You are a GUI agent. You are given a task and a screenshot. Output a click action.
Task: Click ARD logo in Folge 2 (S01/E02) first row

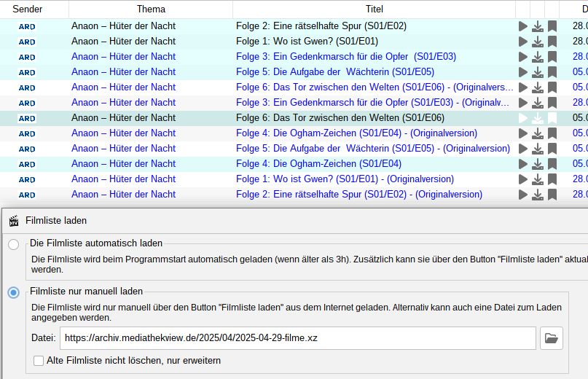pyautogui.click(x=27, y=27)
